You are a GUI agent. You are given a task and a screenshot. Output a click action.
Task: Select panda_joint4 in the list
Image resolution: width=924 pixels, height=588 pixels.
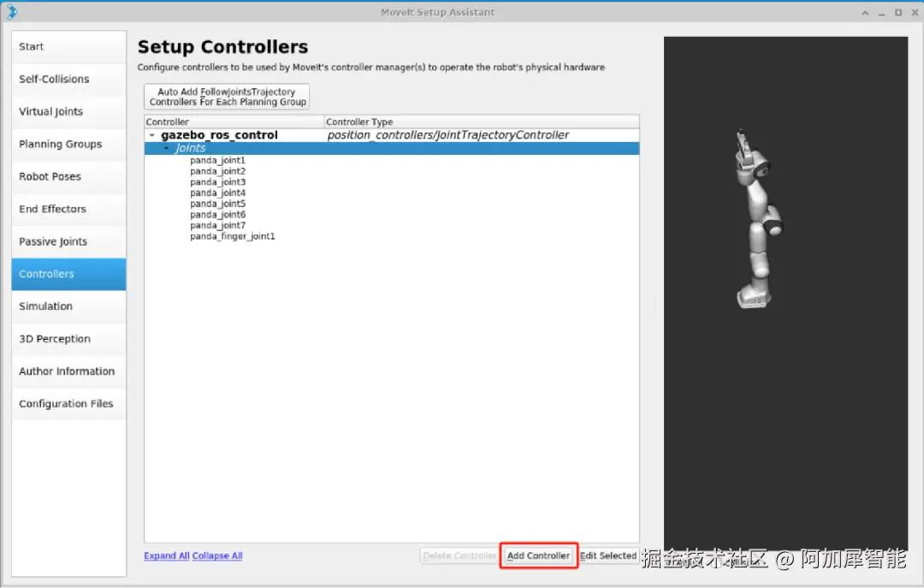click(217, 193)
